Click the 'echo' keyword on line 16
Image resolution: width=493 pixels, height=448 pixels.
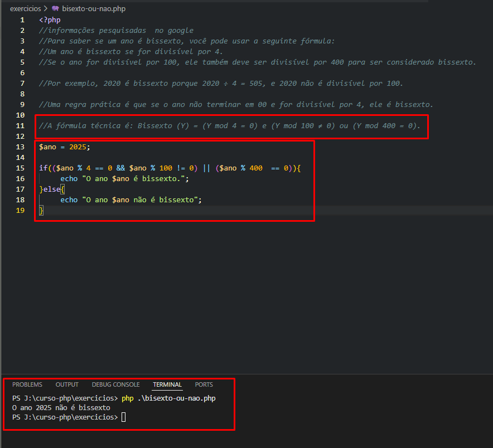tap(69, 178)
